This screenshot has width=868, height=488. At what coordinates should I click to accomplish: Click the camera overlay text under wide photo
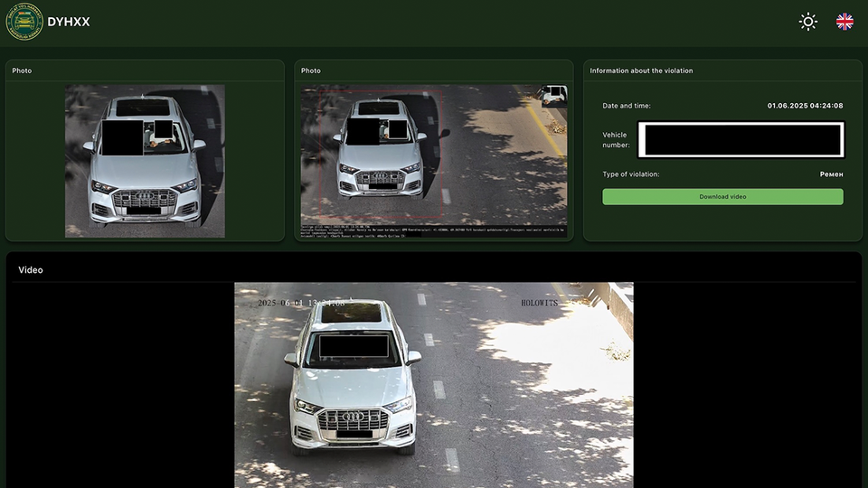[x=434, y=230]
